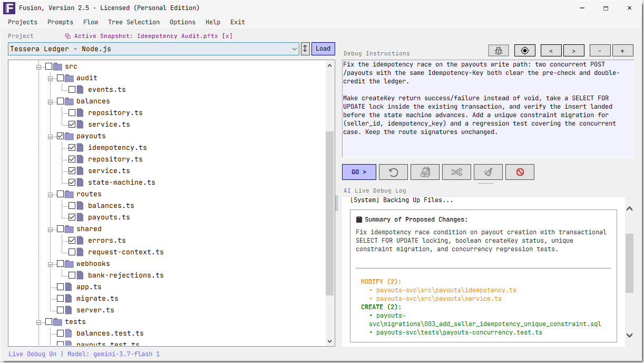The width and height of the screenshot is (644, 363).
Task: Collapse the payouts folder node
Action: [51, 137]
